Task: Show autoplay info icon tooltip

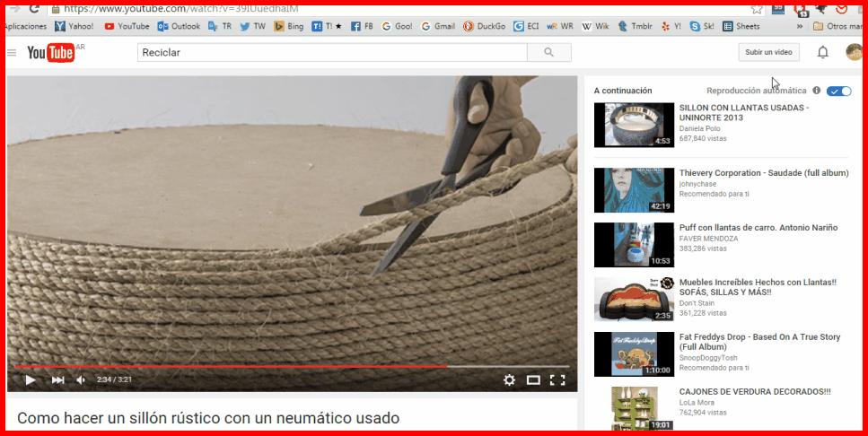Action: click(x=816, y=91)
